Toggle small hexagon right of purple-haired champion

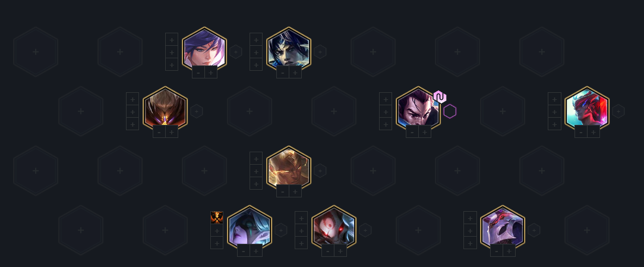pyautogui.click(x=236, y=52)
